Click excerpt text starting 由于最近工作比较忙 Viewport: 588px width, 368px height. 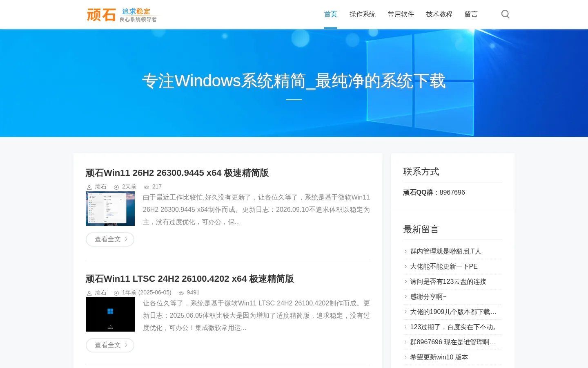[x=256, y=210]
